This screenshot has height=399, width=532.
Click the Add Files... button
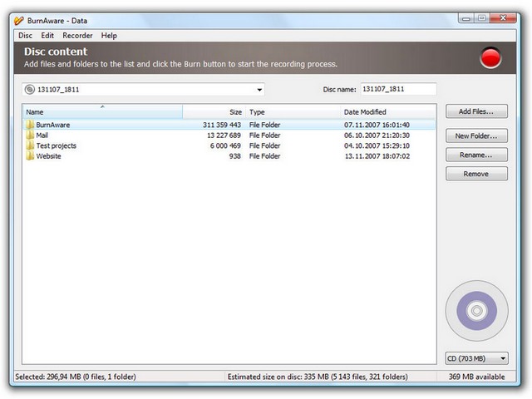coord(476,111)
